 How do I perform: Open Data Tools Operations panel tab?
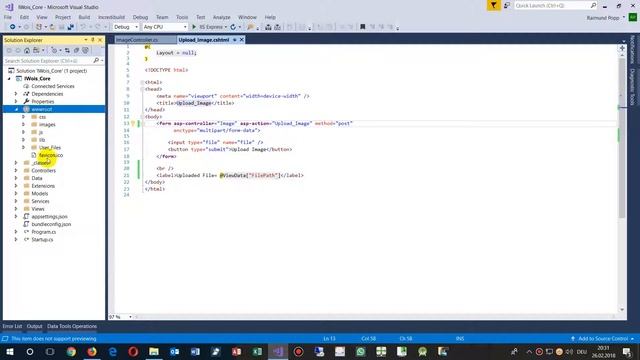click(72, 326)
